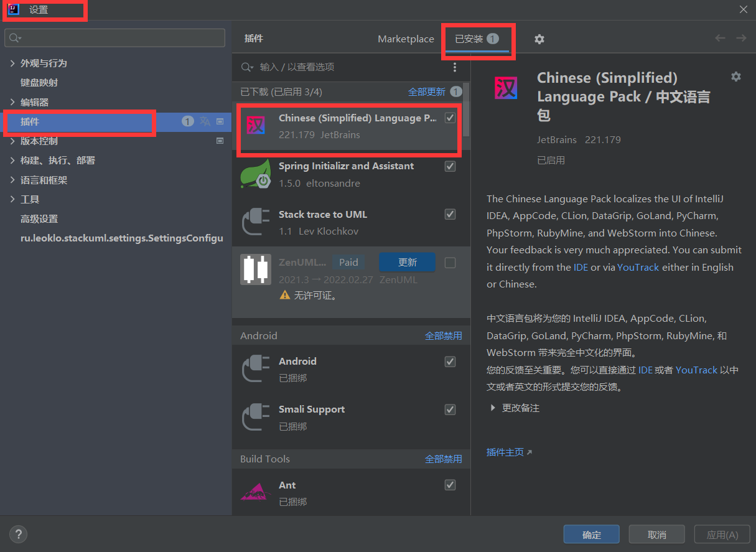The width and height of the screenshot is (756, 552).
Task: Expand the 版本控制 settings group
Action: pos(12,141)
